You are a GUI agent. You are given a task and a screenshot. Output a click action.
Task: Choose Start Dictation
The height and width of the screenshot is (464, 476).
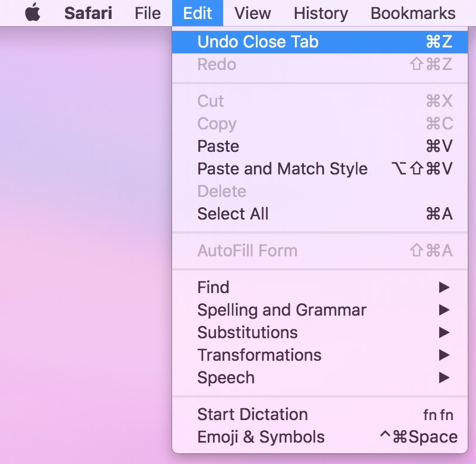[320, 415]
